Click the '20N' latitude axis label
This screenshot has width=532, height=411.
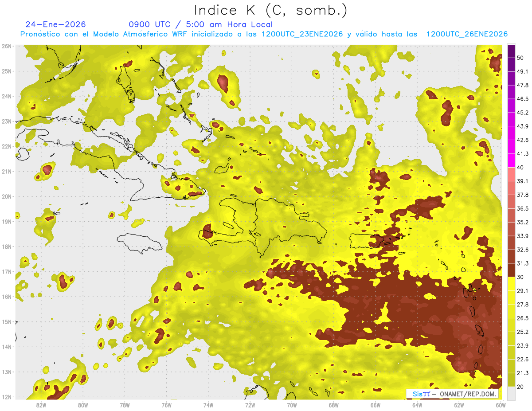coord(7,196)
